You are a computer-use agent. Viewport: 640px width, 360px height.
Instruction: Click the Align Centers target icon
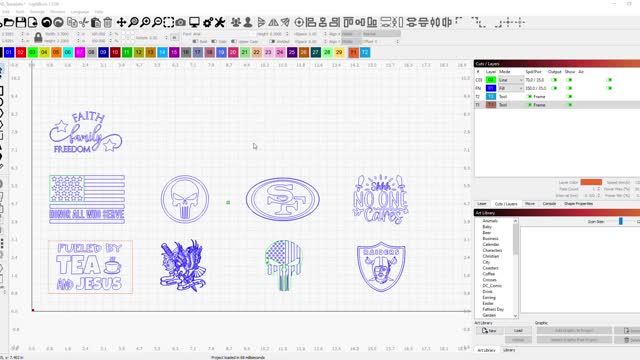tap(299, 22)
